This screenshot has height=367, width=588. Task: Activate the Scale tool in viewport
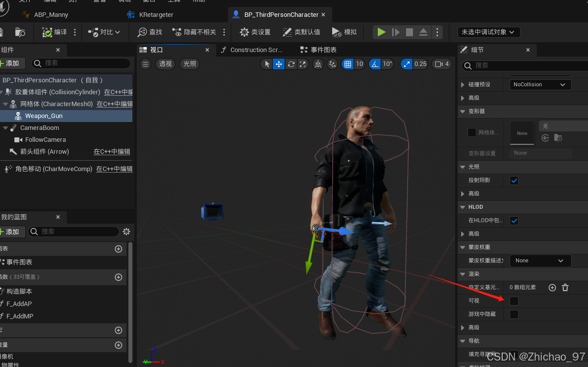click(x=302, y=64)
